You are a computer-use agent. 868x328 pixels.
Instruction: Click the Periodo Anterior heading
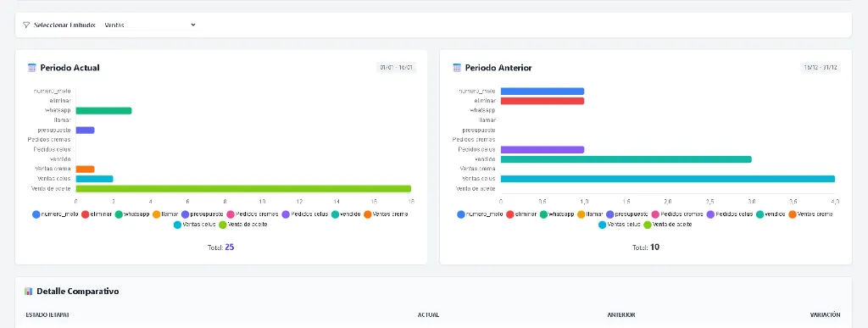498,68
